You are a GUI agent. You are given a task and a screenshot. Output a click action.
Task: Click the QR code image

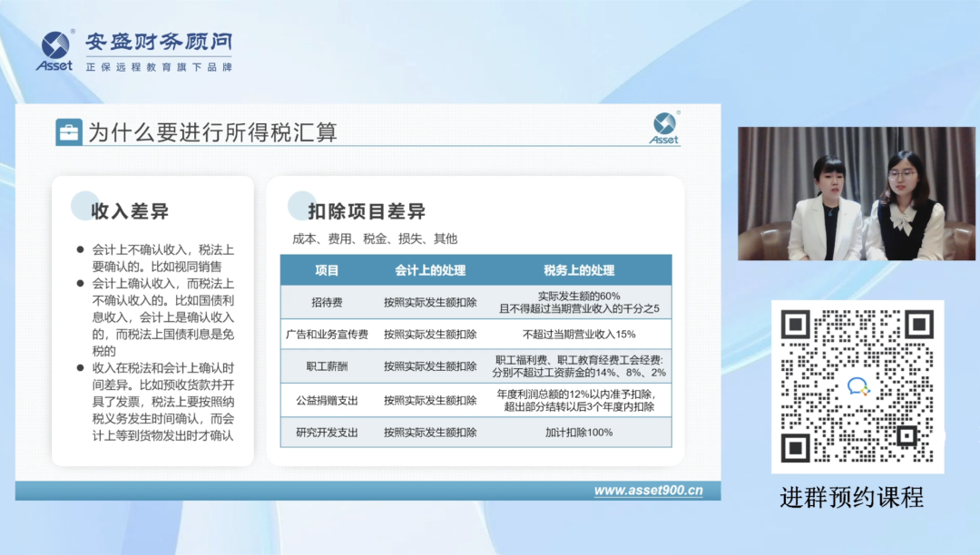tap(857, 387)
